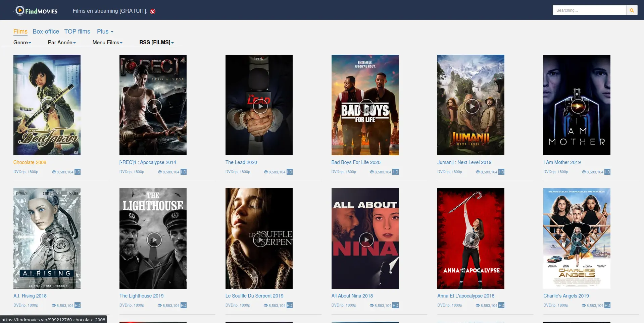The height and width of the screenshot is (323, 644).
Task: Open the RSS [FILMS] dropdown
Action: (156, 43)
